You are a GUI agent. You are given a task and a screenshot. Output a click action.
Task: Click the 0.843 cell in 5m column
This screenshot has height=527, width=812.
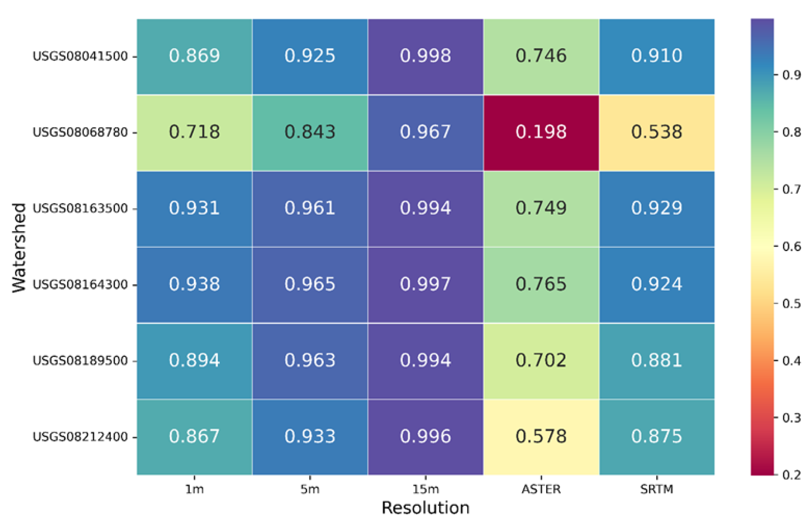tap(310, 132)
